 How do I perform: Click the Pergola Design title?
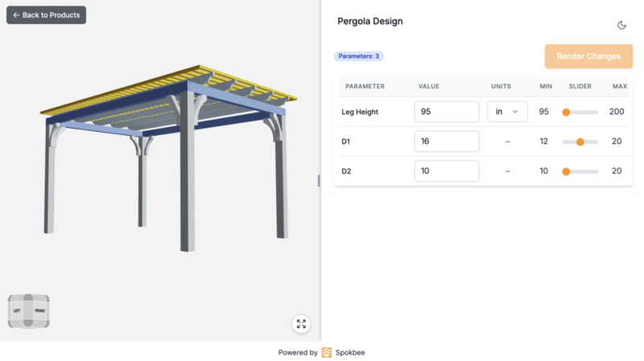point(369,22)
